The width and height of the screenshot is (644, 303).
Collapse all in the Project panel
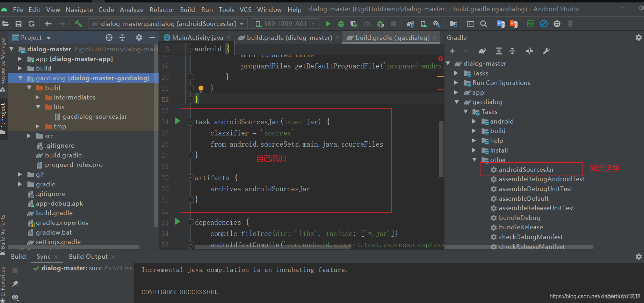click(122, 37)
